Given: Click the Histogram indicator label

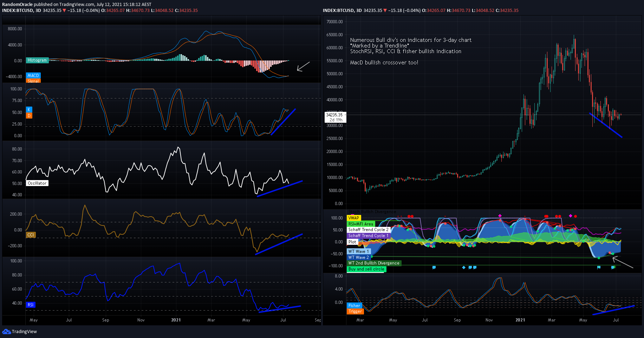Looking at the screenshot, I should (37, 60).
